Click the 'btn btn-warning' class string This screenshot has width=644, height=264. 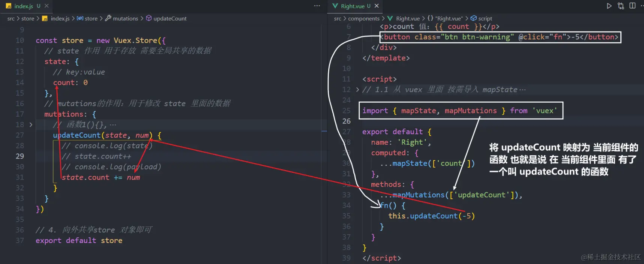(477, 37)
